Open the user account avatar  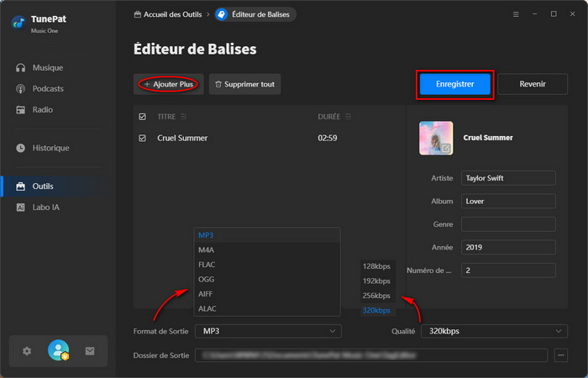point(59,350)
